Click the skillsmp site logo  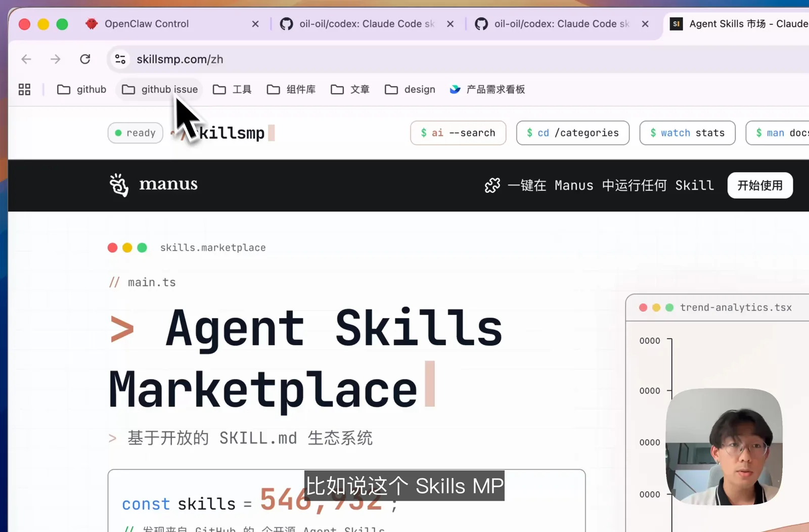coord(222,133)
